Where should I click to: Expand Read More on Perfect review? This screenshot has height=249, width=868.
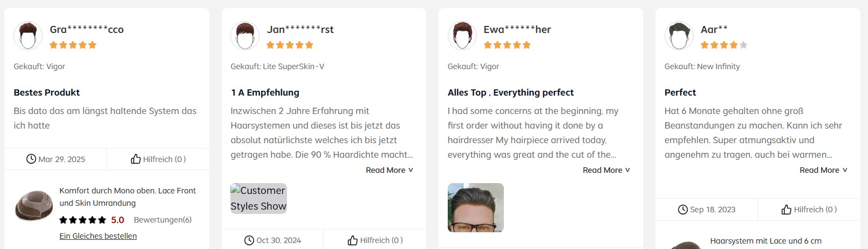coord(823,170)
